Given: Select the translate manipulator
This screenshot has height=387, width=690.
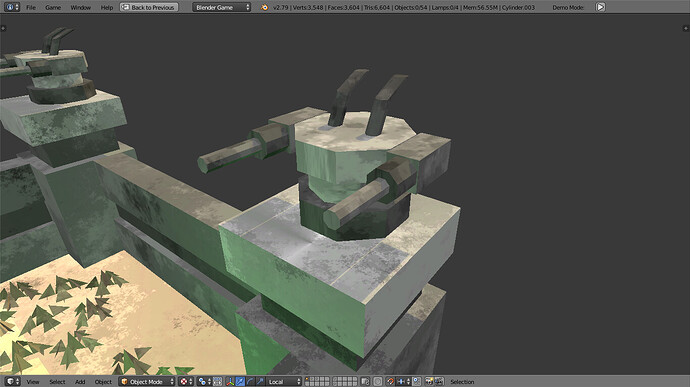Looking at the screenshot, I should point(240,381).
